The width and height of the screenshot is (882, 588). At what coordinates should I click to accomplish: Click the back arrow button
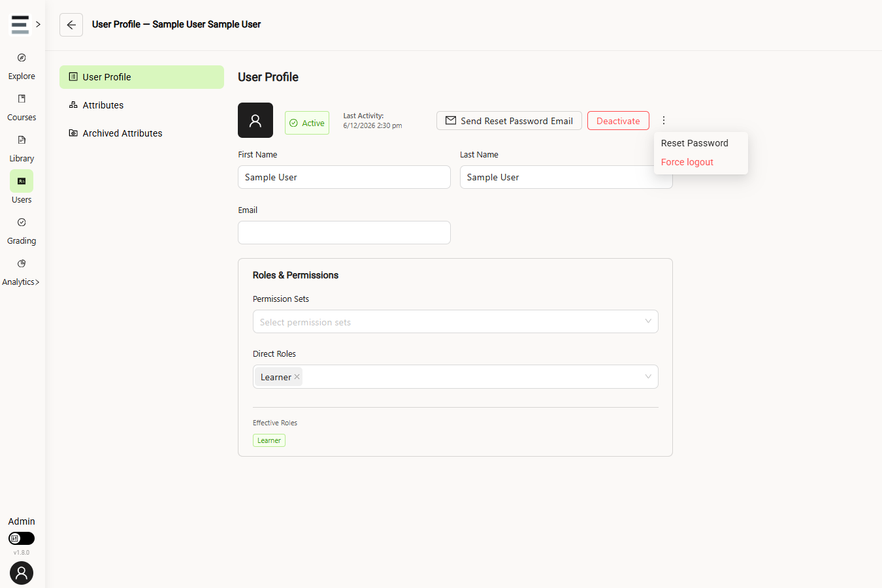click(71, 25)
